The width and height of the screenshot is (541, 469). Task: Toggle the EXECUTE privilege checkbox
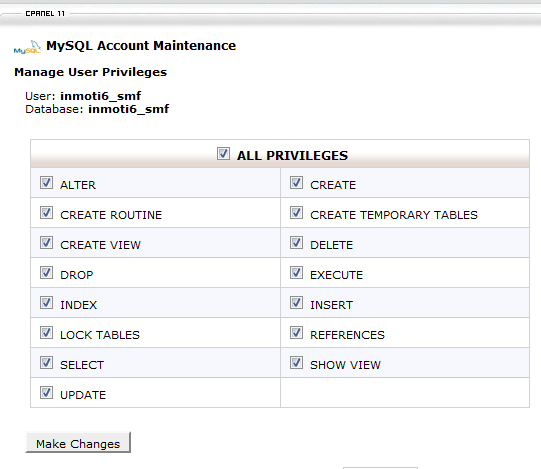click(296, 273)
